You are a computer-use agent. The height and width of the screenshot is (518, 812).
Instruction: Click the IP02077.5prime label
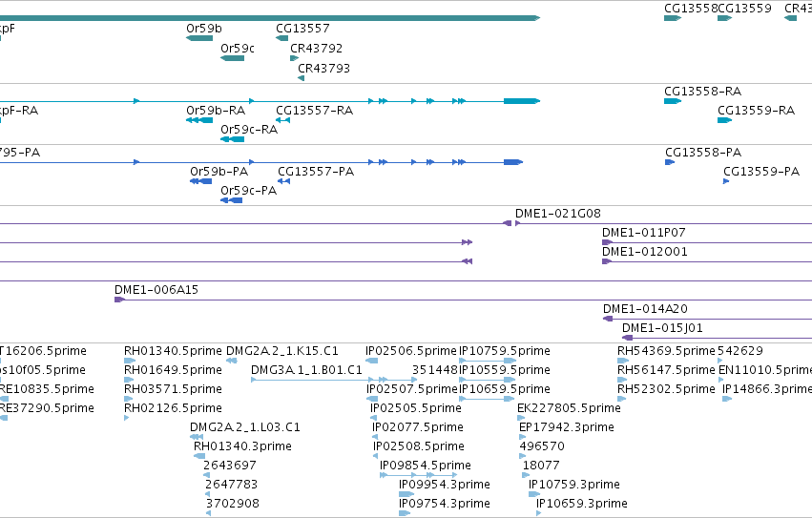coord(417,426)
